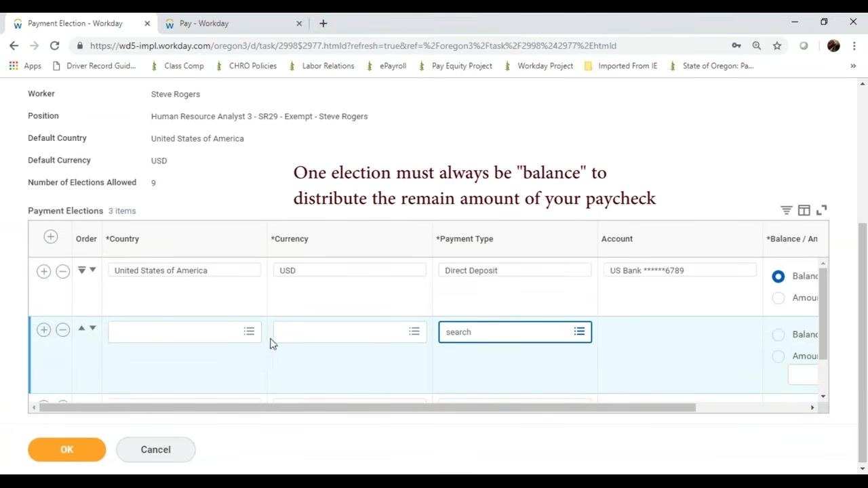
Task: Open the Labor Relations bookmark
Action: tap(321, 66)
